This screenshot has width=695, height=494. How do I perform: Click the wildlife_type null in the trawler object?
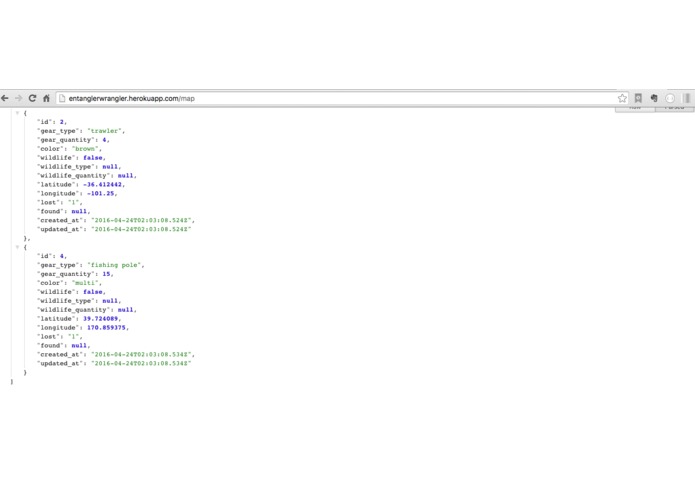110,167
